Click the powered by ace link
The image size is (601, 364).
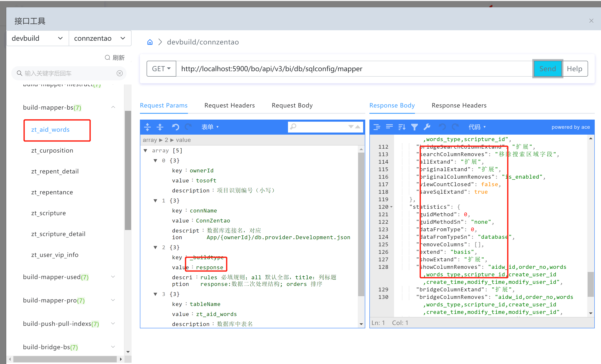(x=571, y=127)
